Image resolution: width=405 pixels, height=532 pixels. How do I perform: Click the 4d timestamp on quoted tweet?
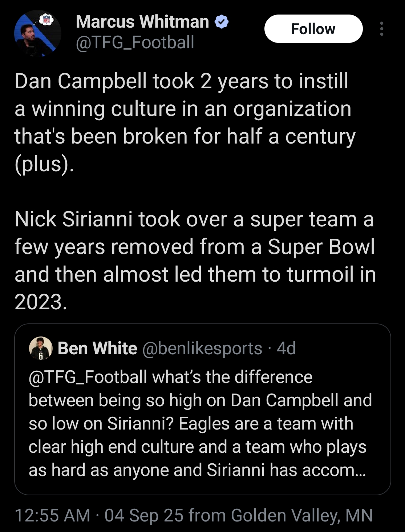pyautogui.click(x=286, y=348)
